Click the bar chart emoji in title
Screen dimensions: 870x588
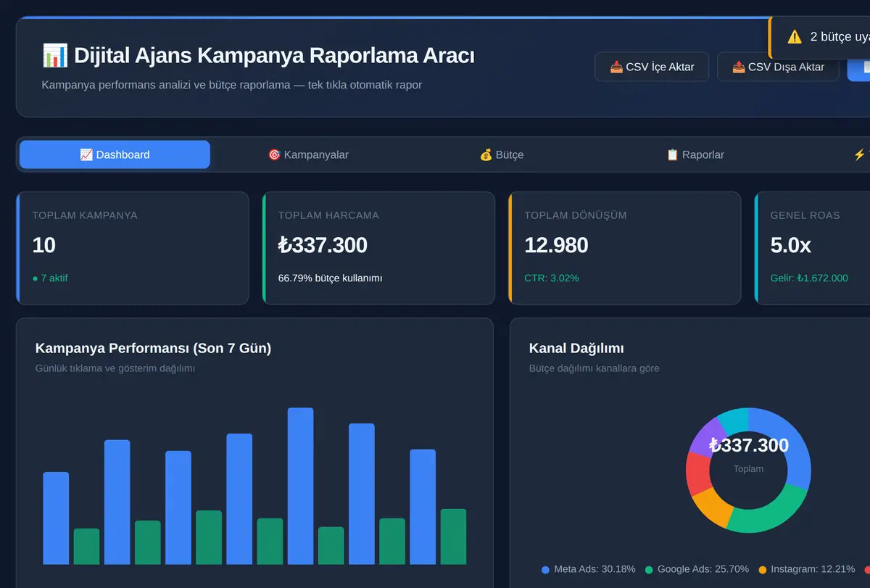point(55,55)
